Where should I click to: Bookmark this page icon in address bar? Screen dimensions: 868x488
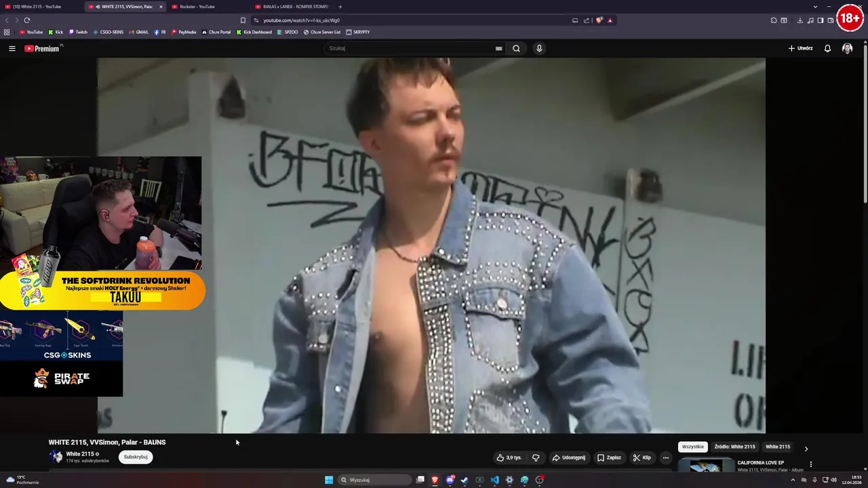[x=243, y=20]
